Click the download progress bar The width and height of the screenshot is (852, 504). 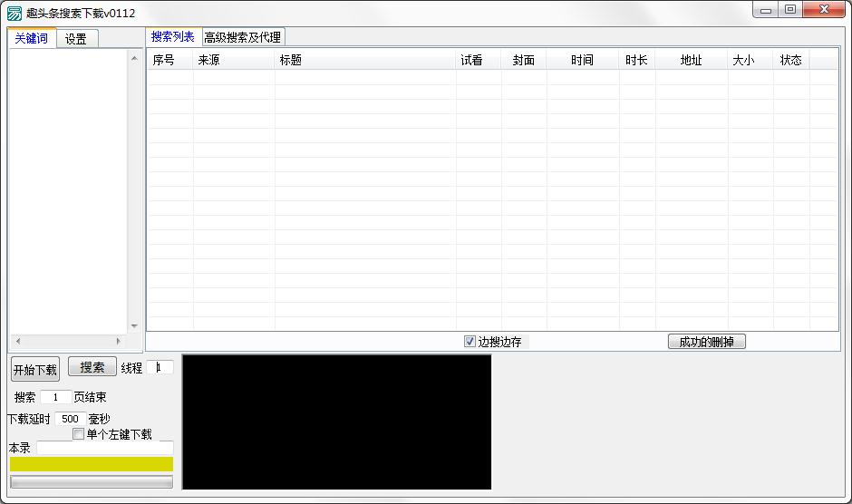[x=92, y=481]
